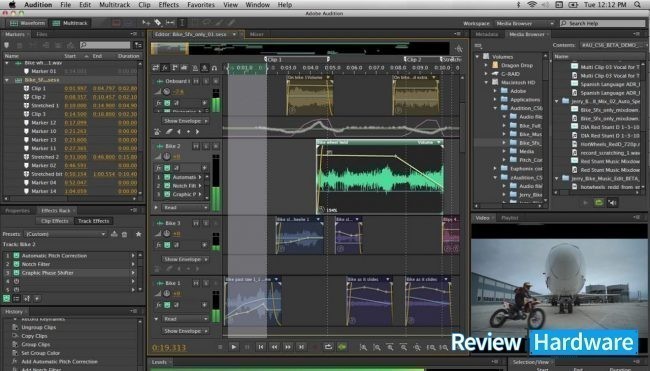The width and height of the screenshot is (650, 371).
Task: Click the Search Help field
Action: click(x=603, y=24)
